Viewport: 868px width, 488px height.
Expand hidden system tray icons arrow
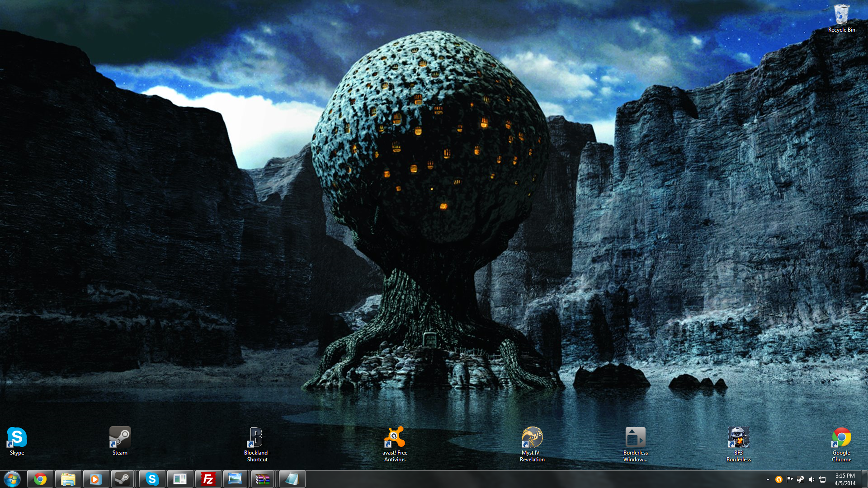[768, 479]
